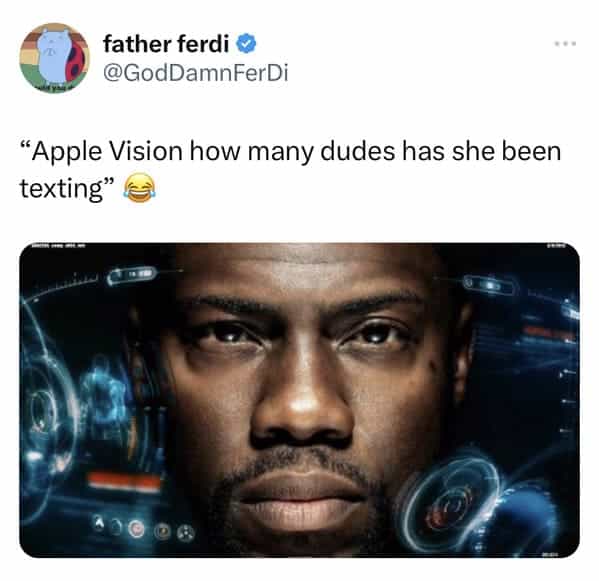Click the pill-shaped indicator at image's upper left
The width and height of the screenshot is (599, 581).
(x=132, y=275)
